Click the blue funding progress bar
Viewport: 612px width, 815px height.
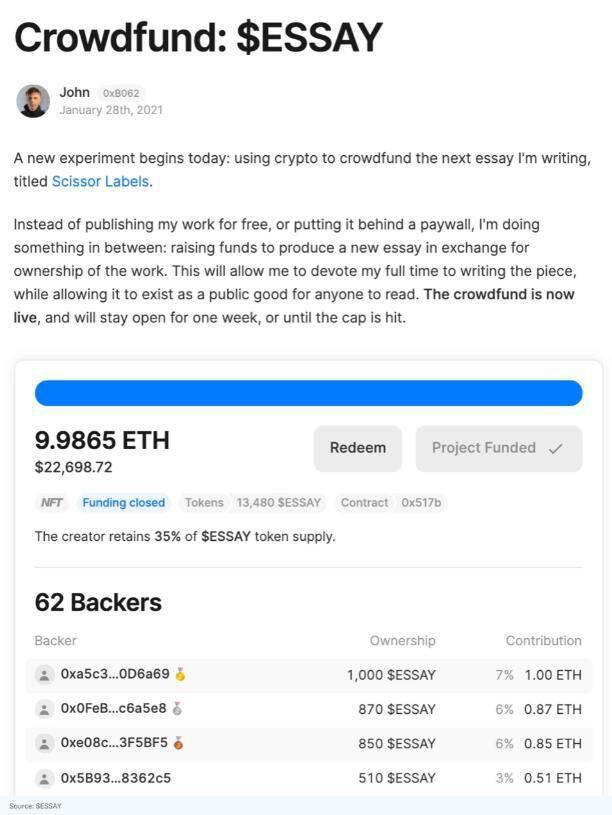pyautogui.click(x=308, y=392)
